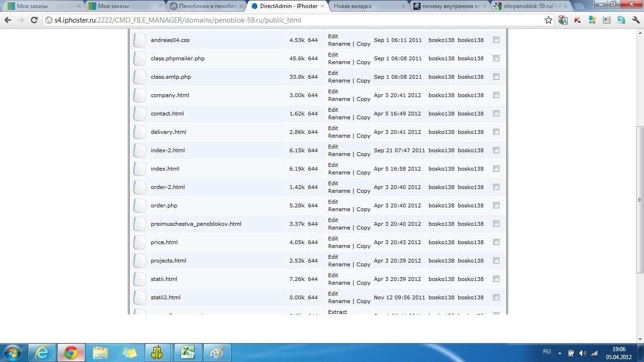The height and width of the screenshot is (362, 644).
Task: Switch to Paint on the taskbar
Action: 217,353
